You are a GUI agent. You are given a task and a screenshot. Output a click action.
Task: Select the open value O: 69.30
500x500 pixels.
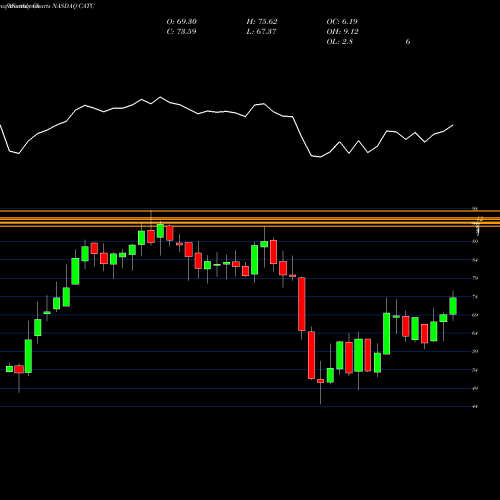pos(182,22)
